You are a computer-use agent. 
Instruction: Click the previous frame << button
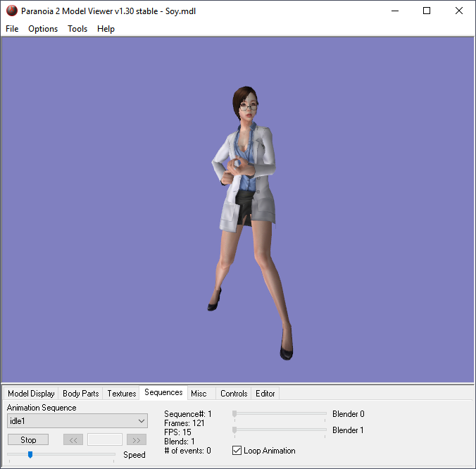tap(73, 440)
